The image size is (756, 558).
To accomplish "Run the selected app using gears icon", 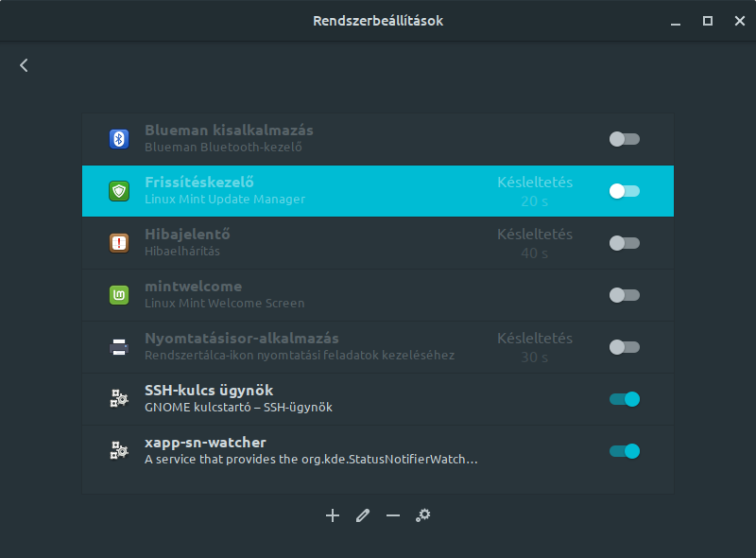I will pos(423,515).
